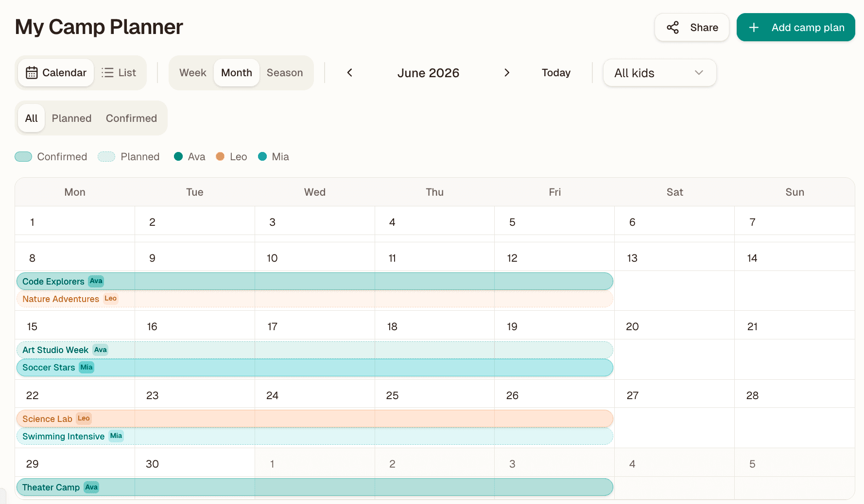This screenshot has height=504, width=864.
Task: Click the next month chevron arrow
Action: pos(507,72)
